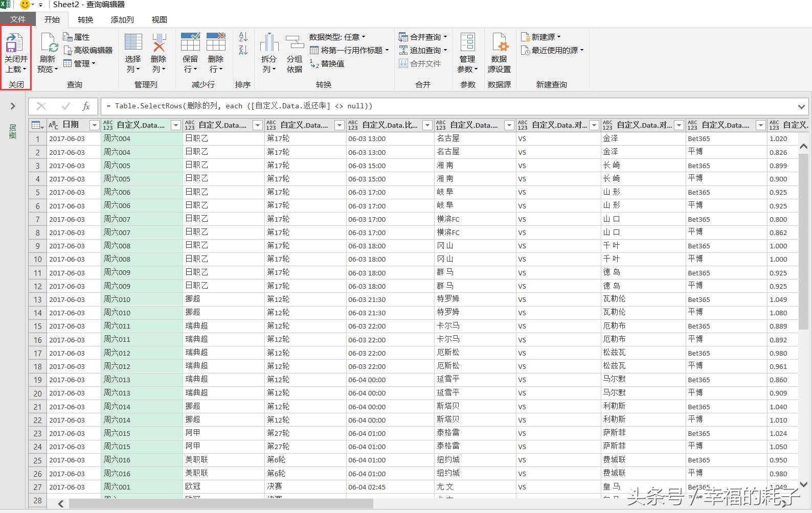Click Use First Row as Headers (将第一行用作标题)
812x513 pixels.
click(349, 50)
